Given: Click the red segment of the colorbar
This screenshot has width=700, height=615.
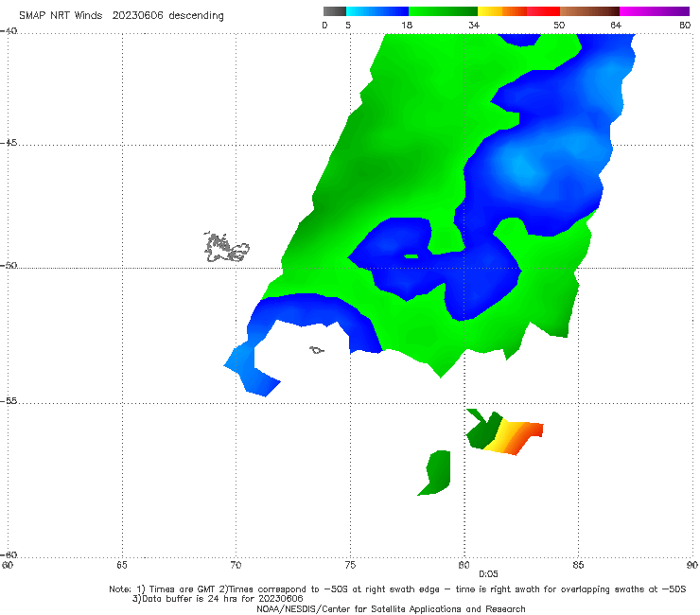Looking at the screenshot, I should (x=543, y=11).
